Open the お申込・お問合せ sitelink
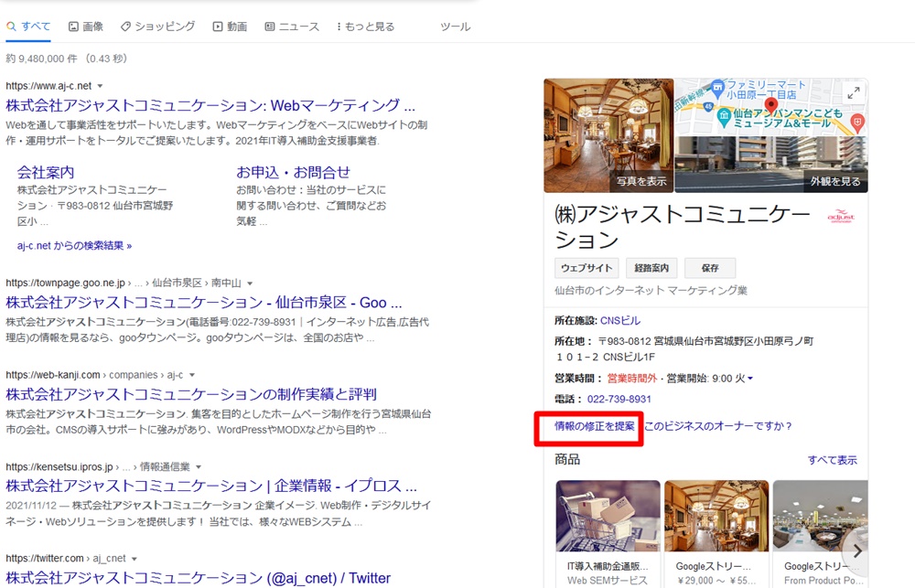Screen dimensions: 915x588 (293, 172)
